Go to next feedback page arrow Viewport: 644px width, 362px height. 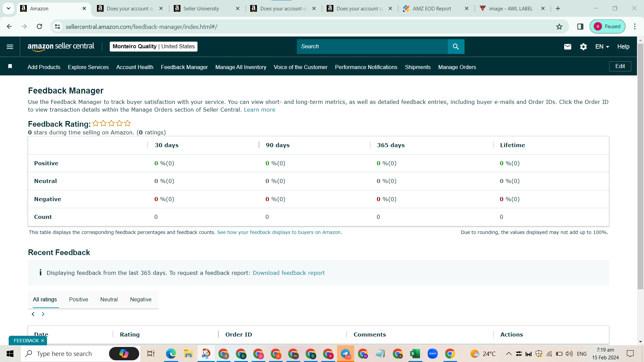point(43,314)
